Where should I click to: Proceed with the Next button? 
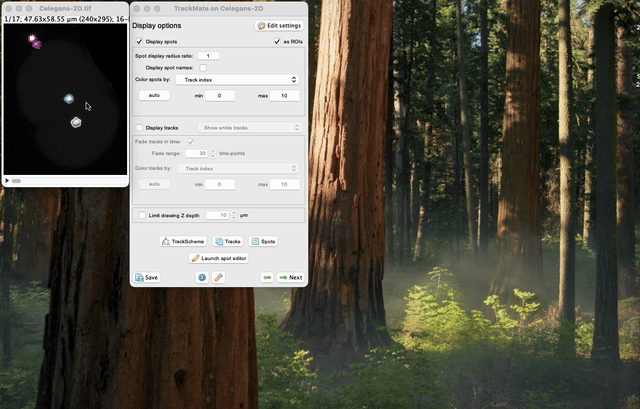point(291,277)
